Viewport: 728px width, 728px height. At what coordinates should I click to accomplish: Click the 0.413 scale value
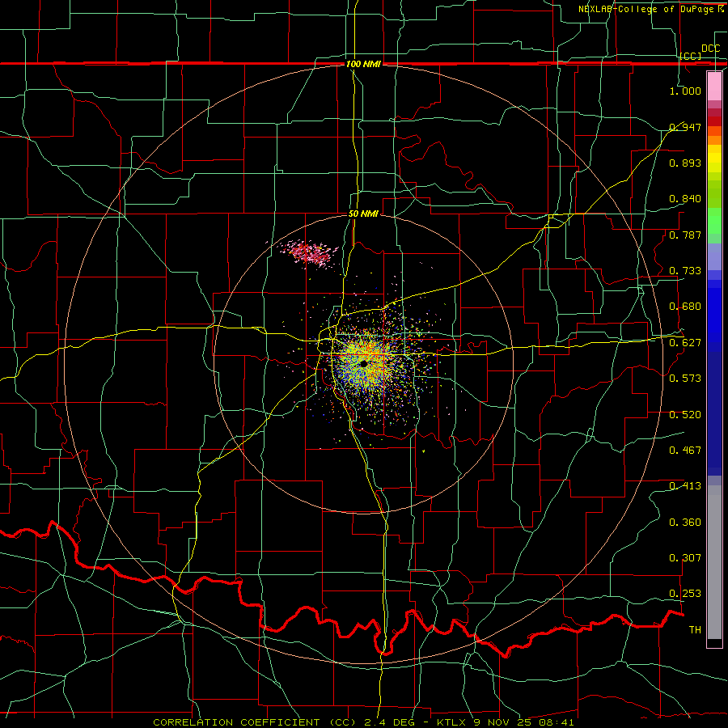pyautogui.click(x=685, y=486)
